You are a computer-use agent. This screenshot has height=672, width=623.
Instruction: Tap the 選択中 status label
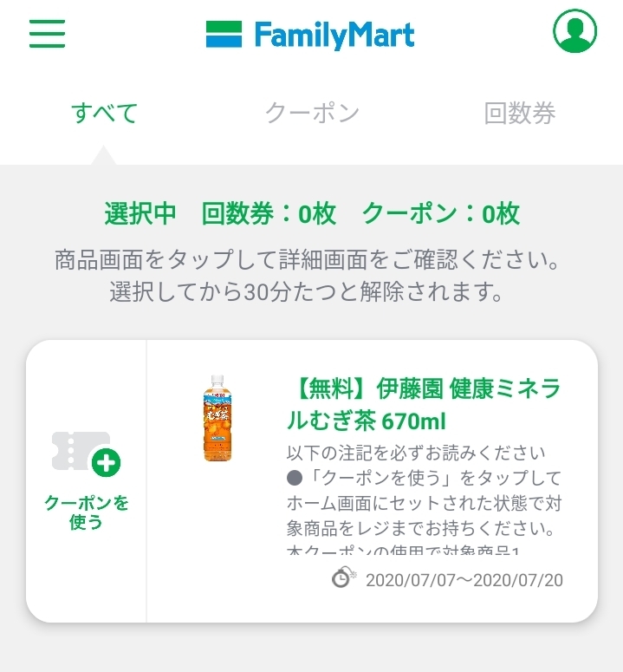click(x=140, y=213)
